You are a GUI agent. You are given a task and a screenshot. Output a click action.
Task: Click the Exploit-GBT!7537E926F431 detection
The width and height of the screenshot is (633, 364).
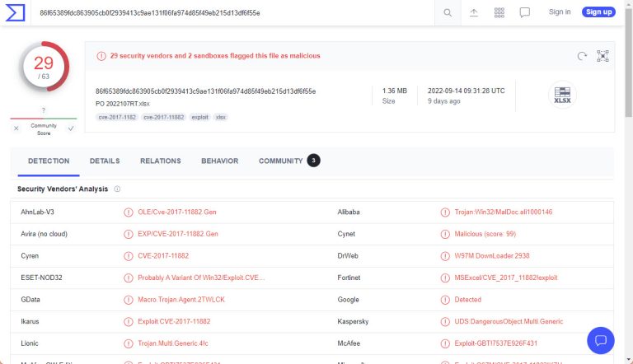(x=495, y=343)
